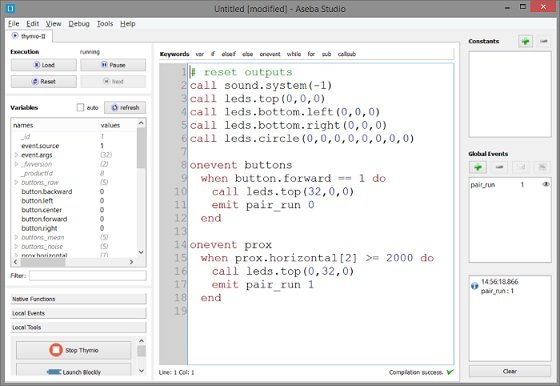560x386 pixels.
Task: Refresh the variables list
Action: click(125, 107)
